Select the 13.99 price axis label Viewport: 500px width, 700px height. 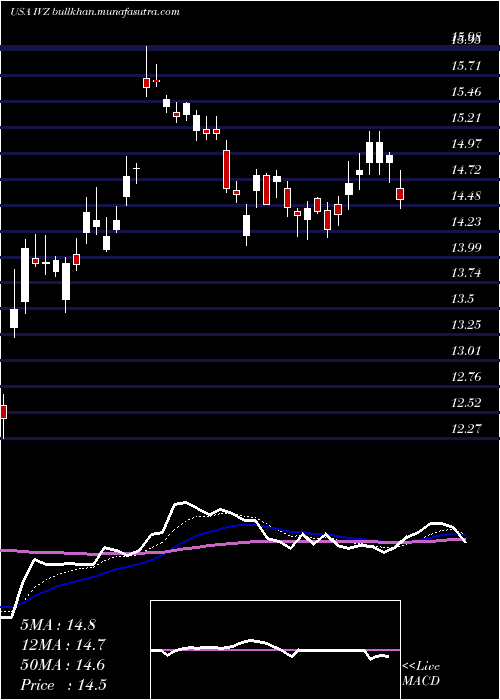(x=466, y=247)
